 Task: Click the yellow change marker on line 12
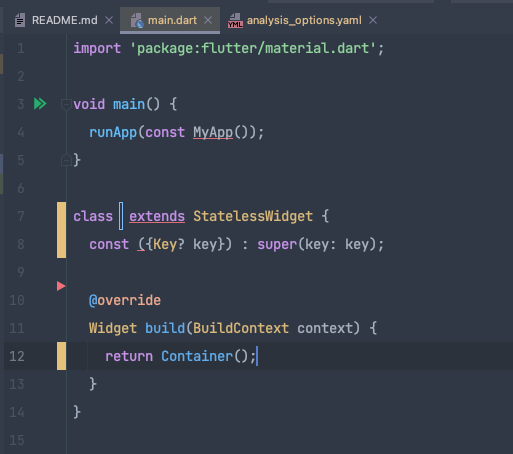point(61,356)
